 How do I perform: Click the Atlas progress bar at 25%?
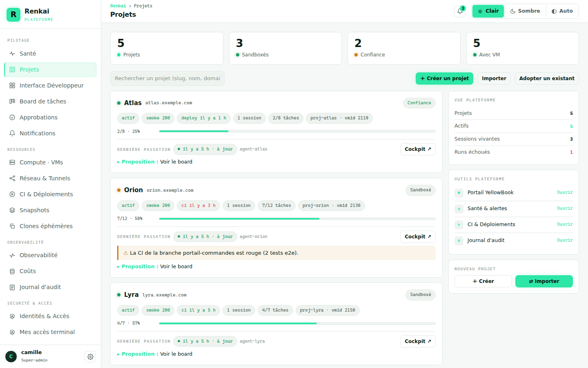point(297,131)
